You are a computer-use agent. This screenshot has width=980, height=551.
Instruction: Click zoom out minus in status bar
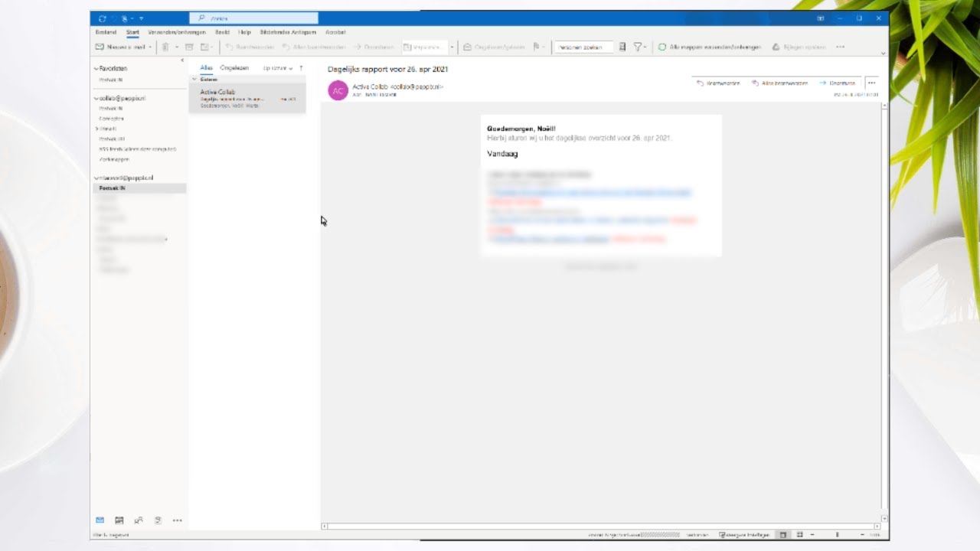coord(812,535)
